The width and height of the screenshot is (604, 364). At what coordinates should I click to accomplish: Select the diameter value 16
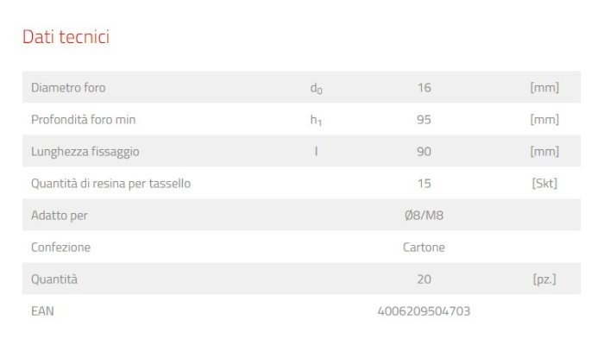pyautogui.click(x=424, y=87)
